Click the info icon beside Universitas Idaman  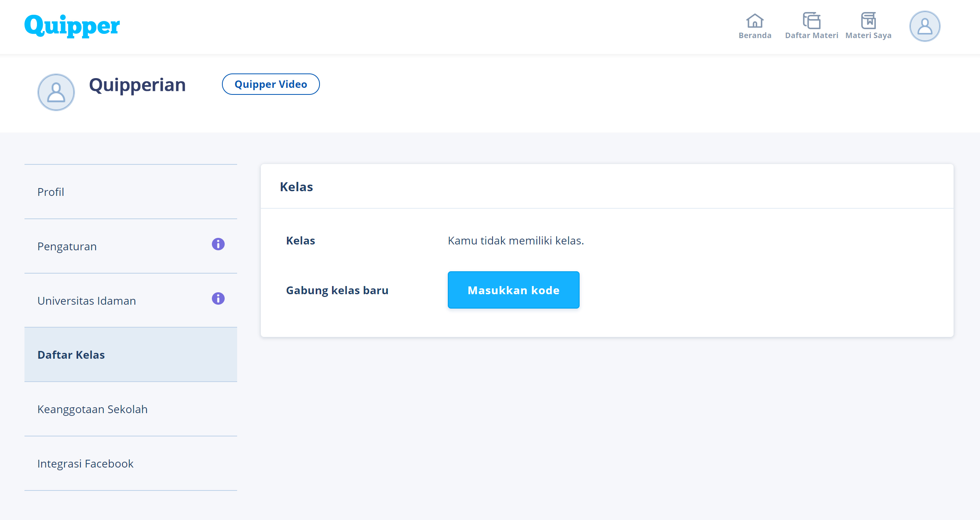click(218, 298)
